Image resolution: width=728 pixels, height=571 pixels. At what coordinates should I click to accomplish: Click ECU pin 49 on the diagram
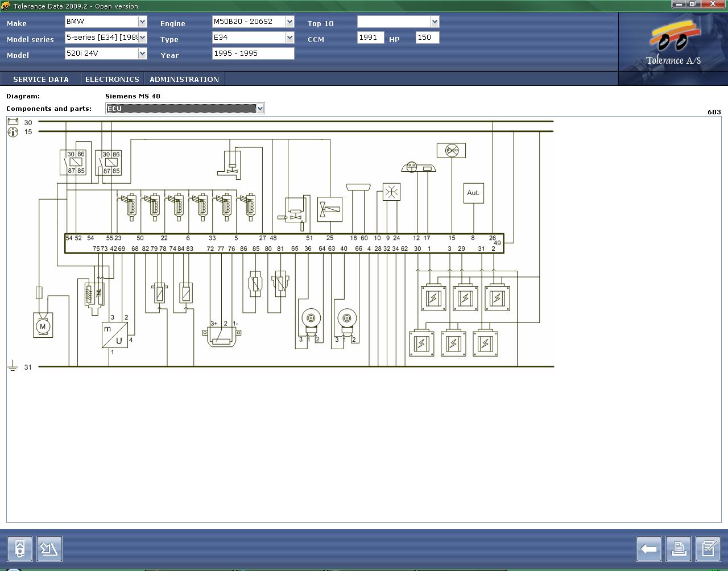pyautogui.click(x=497, y=243)
